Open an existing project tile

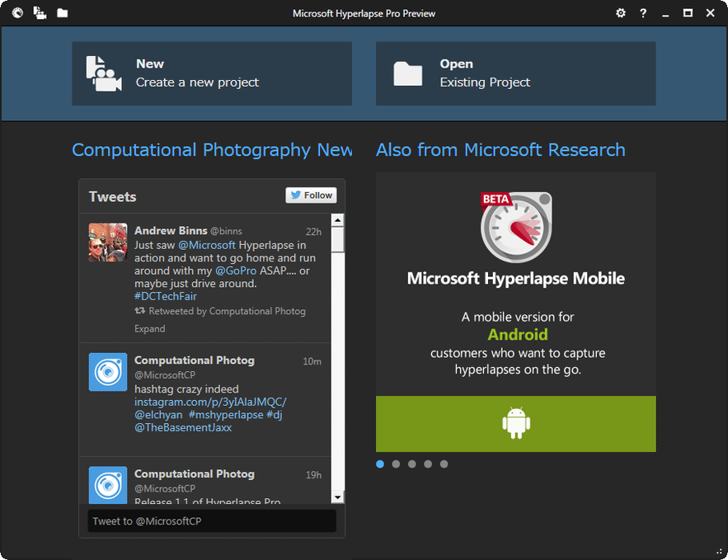(516, 73)
